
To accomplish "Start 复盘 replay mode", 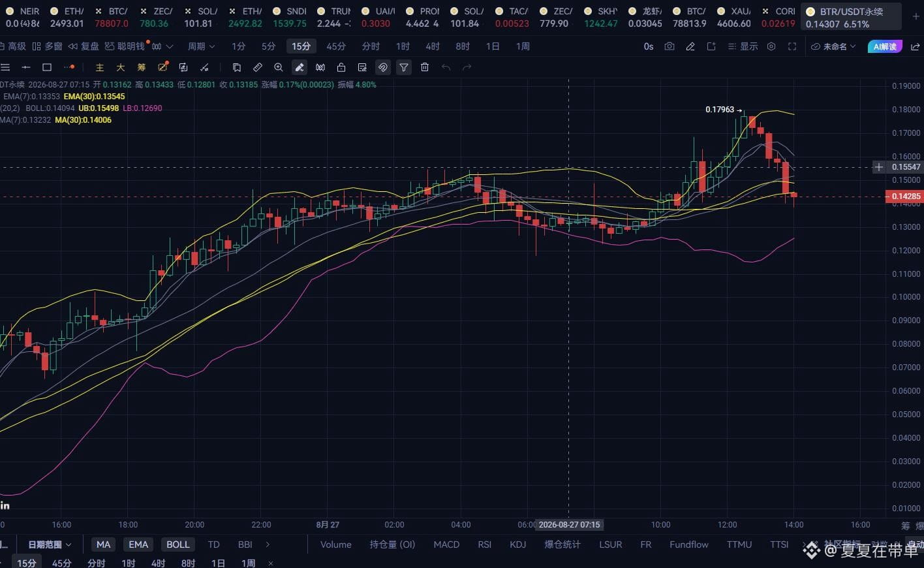I will pyautogui.click(x=84, y=46).
